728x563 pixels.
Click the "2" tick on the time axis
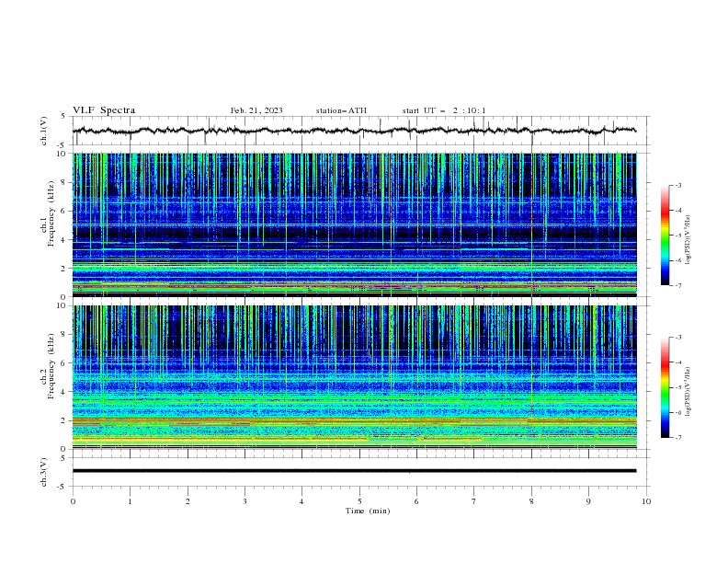coord(188,501)
